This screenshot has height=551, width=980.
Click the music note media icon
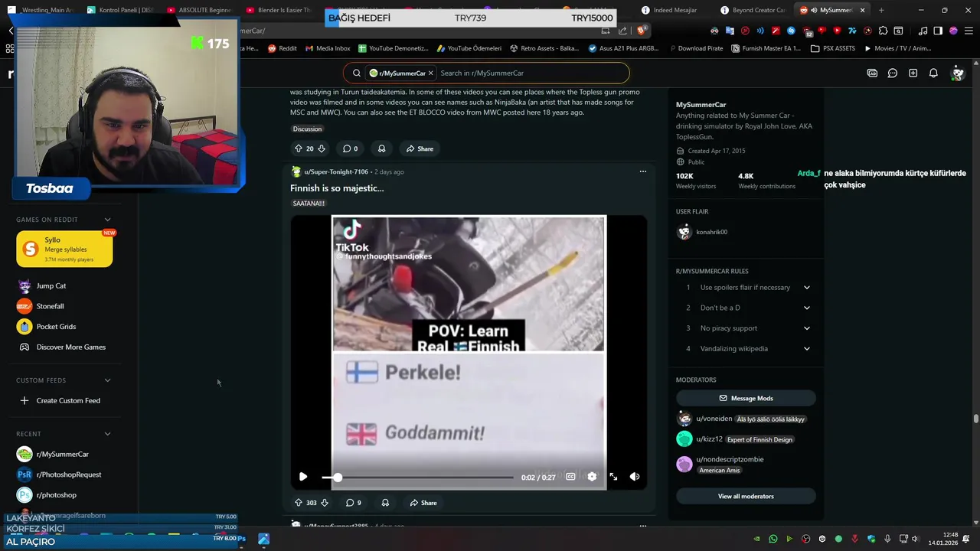(x=923, y=31)
